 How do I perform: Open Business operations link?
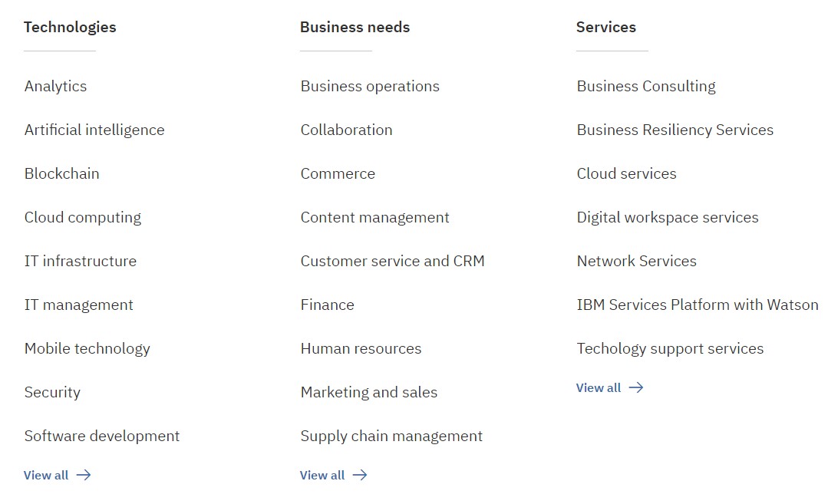click(x=370, y=86)
